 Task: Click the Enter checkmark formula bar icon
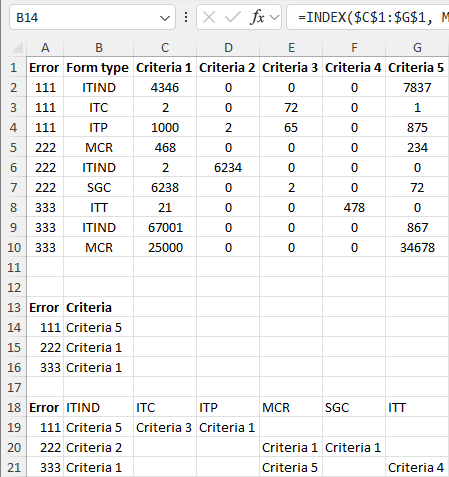click(233, 17)
